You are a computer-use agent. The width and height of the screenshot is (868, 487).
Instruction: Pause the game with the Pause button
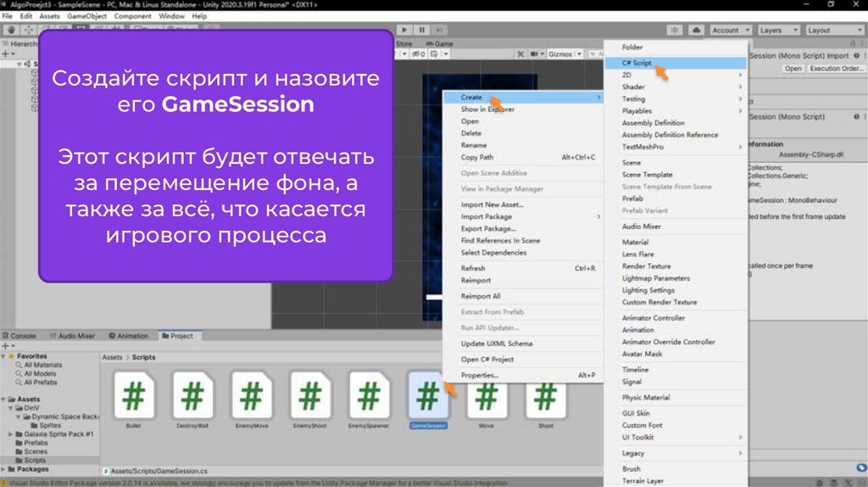422,30
